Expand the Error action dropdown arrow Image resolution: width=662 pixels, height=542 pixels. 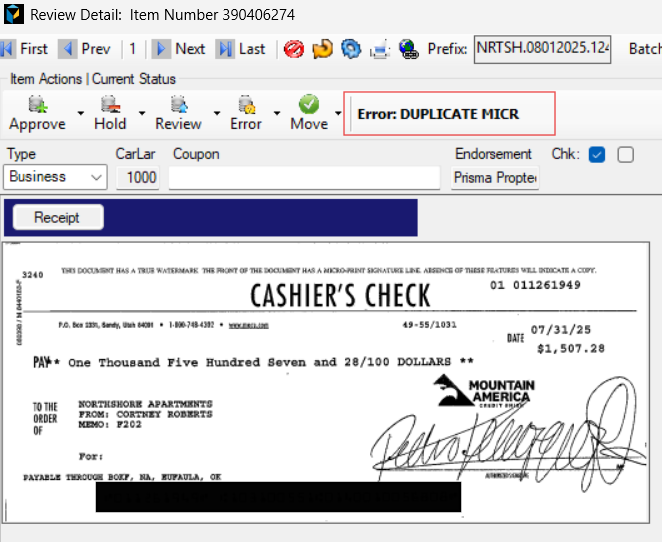(x=276, y=113)
